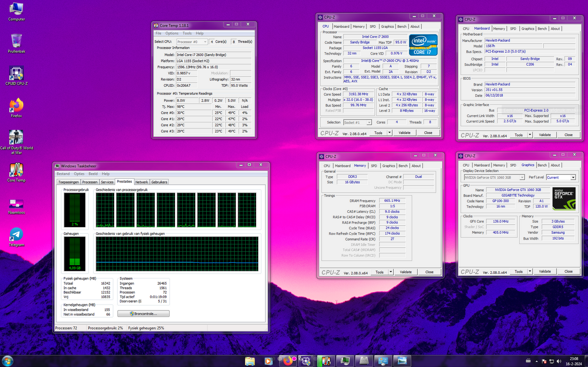588x367 pixels.
Task: Click the Core Temp title bar icon
Action: click(x=156, y=26)
